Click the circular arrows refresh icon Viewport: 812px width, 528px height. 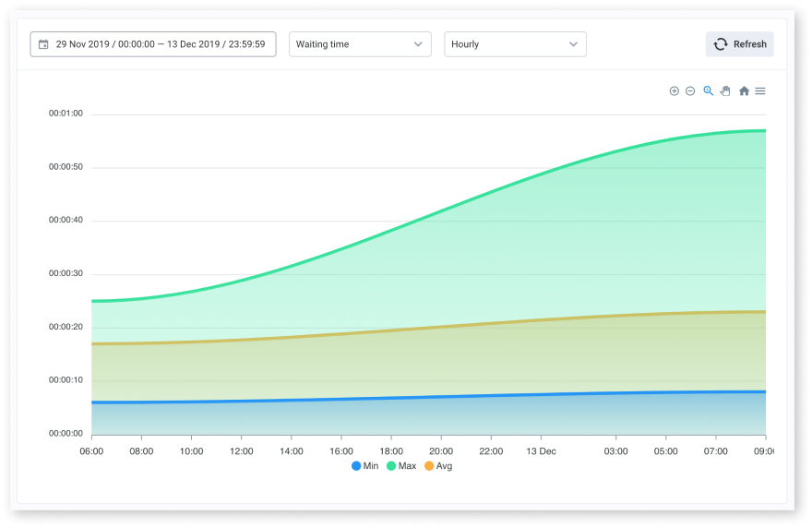(721, 44)
